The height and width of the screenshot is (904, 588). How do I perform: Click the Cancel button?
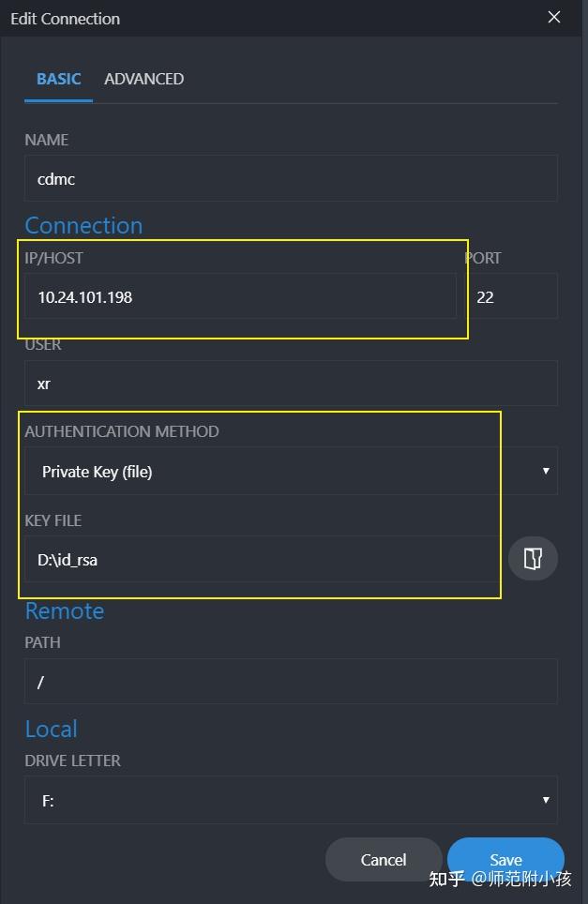pos(384,859)
